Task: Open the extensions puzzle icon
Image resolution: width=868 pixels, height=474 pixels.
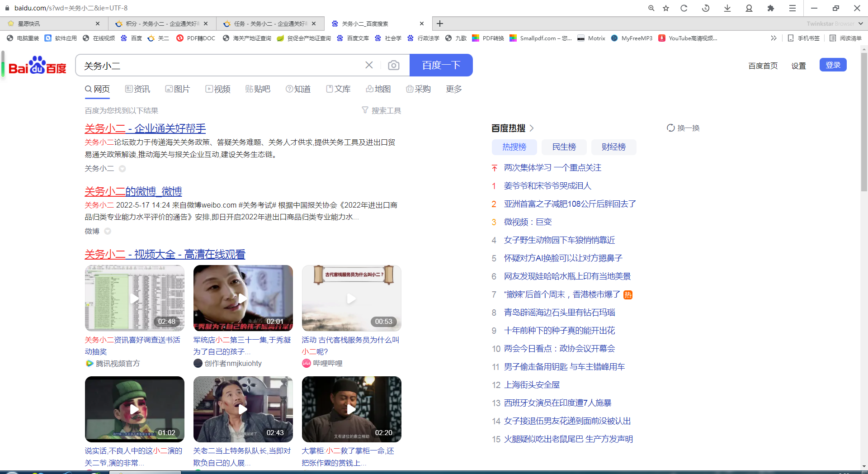Action: (771, 8)
